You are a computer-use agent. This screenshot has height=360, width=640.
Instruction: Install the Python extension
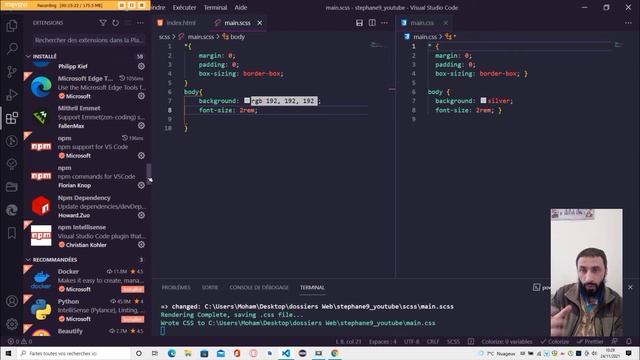[x=132, y=319]
